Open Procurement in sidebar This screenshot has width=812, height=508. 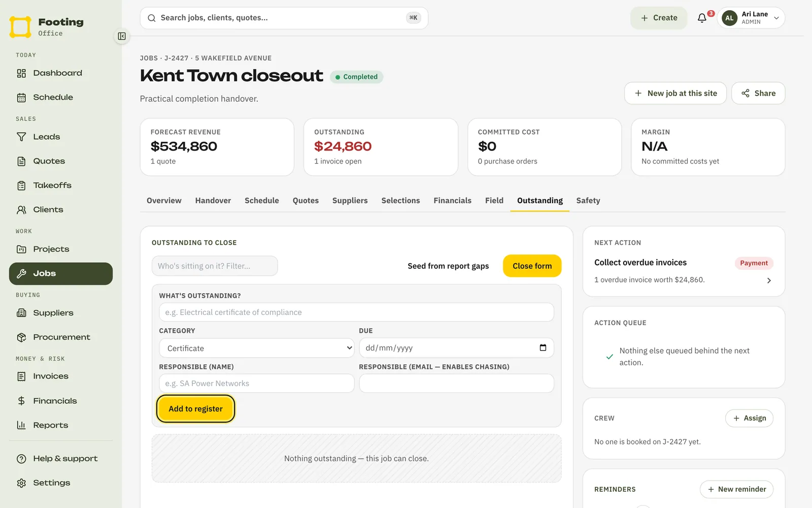61,337
